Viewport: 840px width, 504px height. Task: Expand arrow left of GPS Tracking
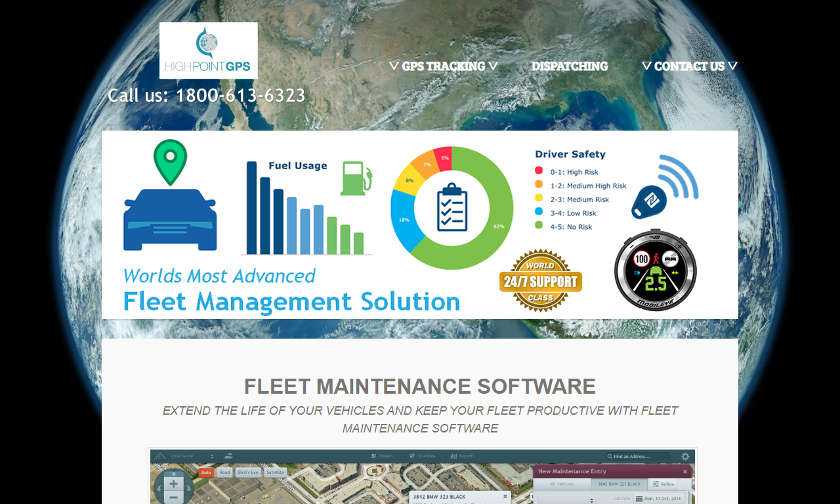pos(394,66)
